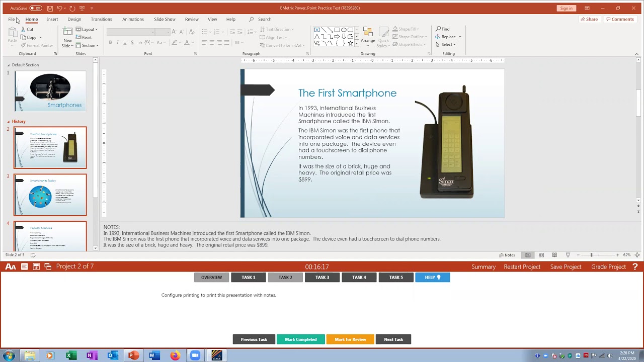Click Restart Project link
The width and height of the screenshot is (644, 362).
click(522, 267)
